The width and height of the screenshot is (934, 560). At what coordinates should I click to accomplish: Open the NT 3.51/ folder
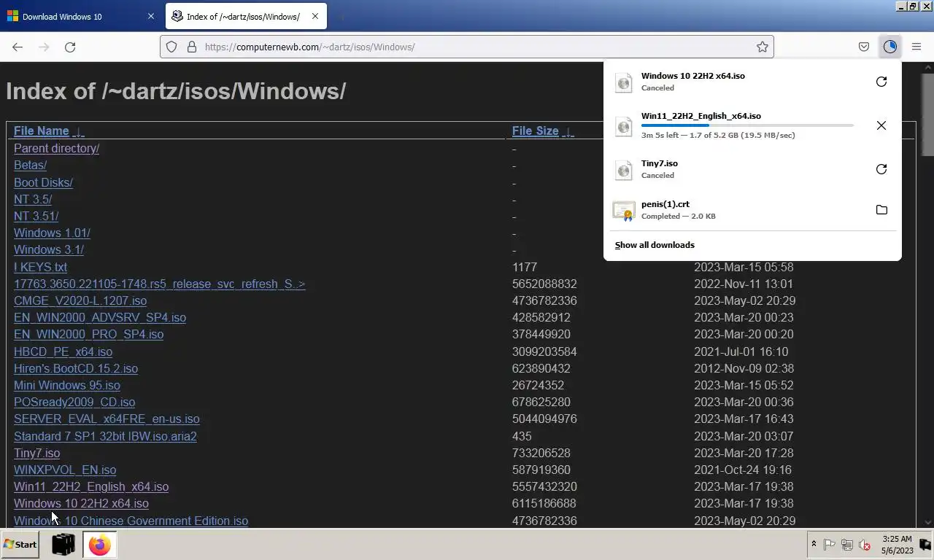[36, 216]
